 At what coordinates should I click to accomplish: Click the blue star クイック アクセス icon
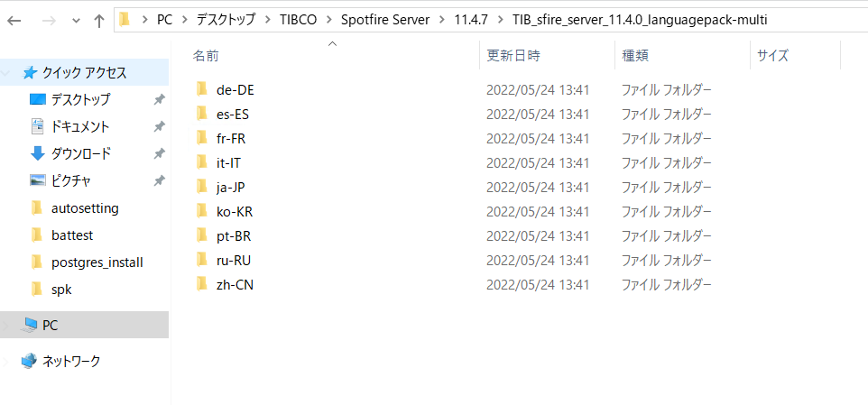point(30,72)
